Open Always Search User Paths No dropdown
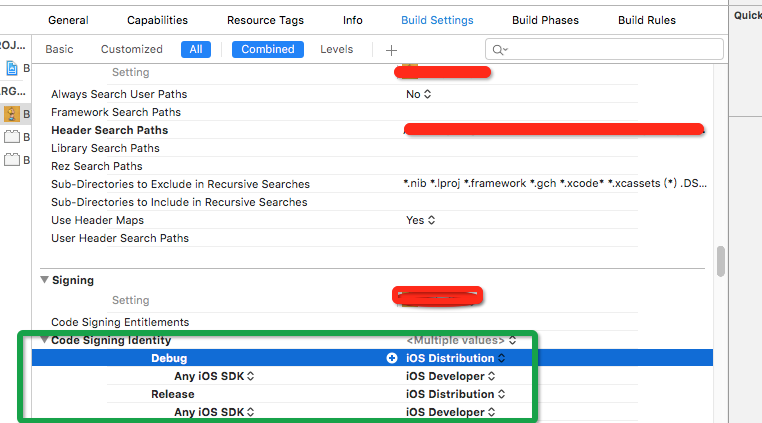Image resolution: width=762 pixels, height=423 pixels. click(x=418, y=94)
